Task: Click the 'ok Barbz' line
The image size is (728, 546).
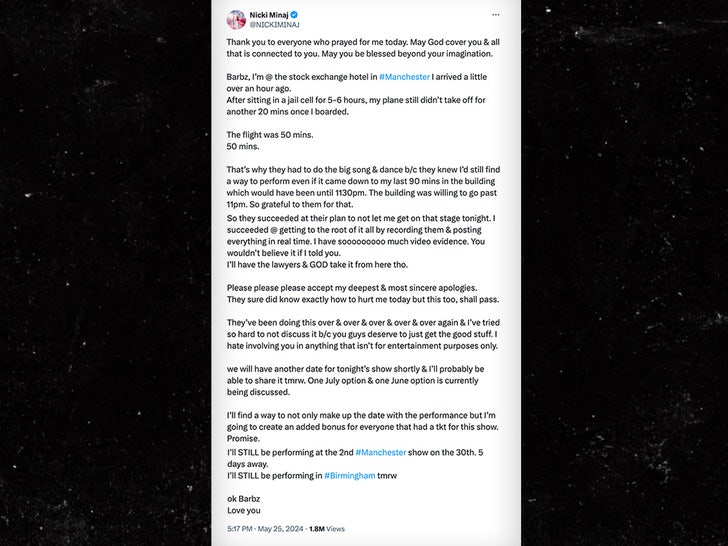Action: pos(243,498)
